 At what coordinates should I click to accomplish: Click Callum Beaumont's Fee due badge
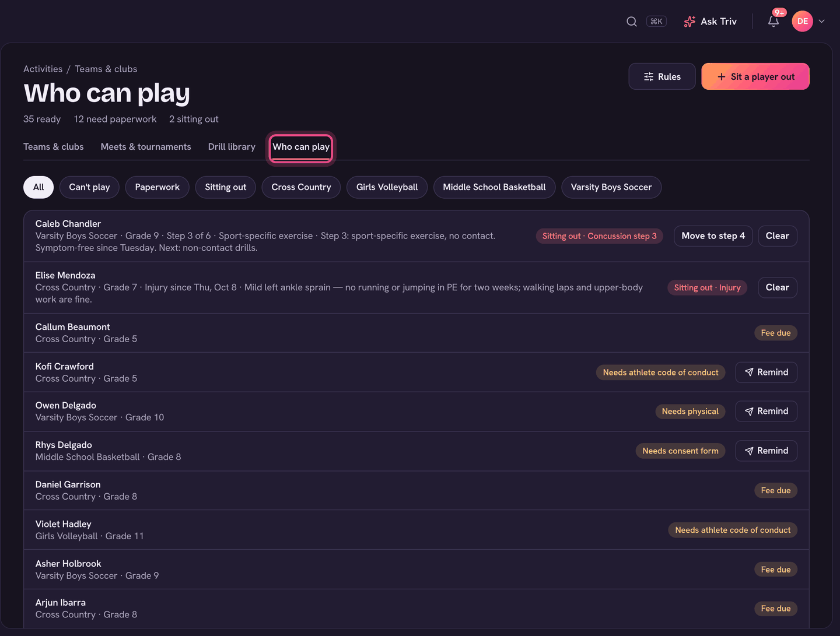click(776, 333)
